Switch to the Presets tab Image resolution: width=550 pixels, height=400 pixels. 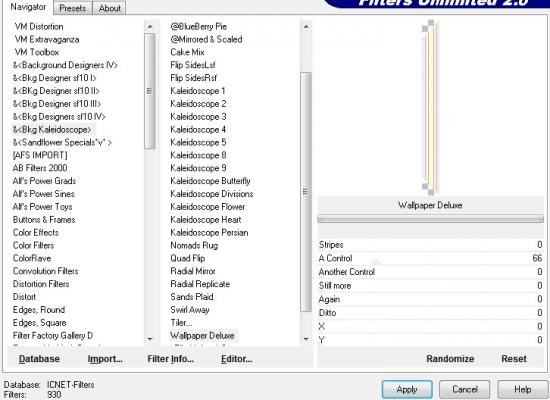[73, 8]
